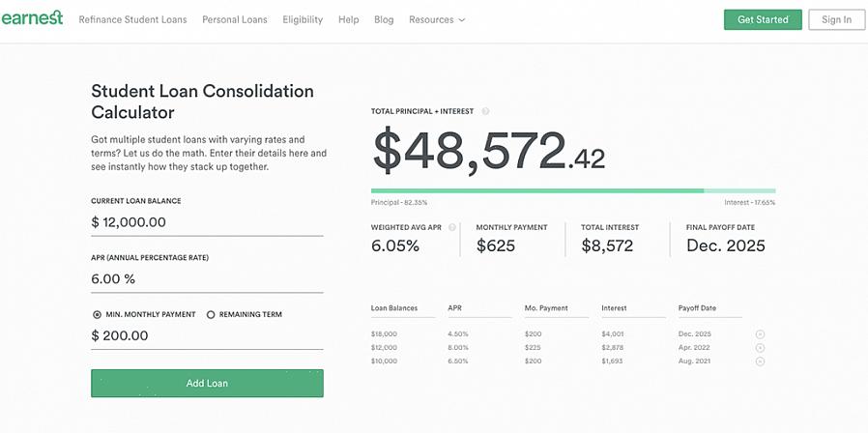The image size is (868, 433).
Task: Click help icon next to Weighted Avg APR
Action: click(452, 227)
